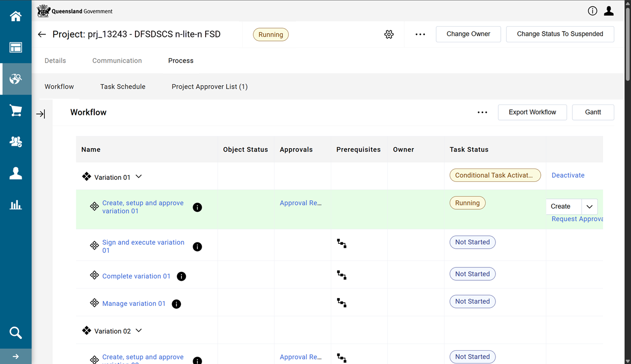Click the Deactivate link for Variation 01
The height and width of the screenshot is (364, 631).
(568, 175)
